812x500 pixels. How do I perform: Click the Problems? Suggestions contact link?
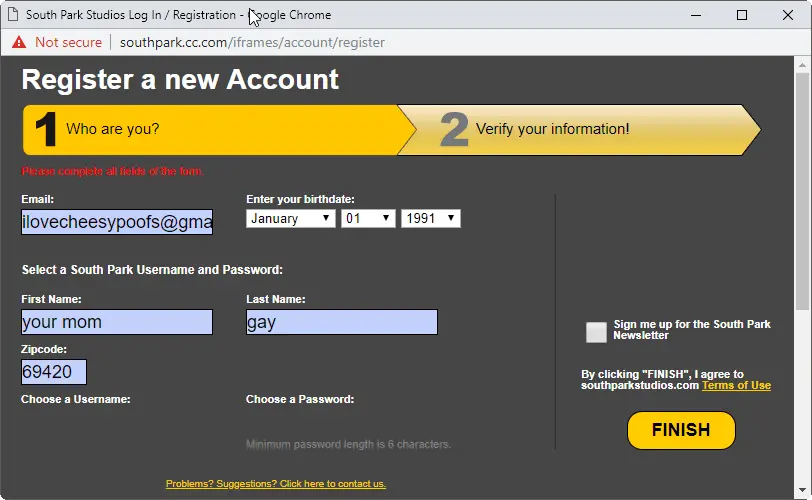pyautogui.click(x=276, y=484)
